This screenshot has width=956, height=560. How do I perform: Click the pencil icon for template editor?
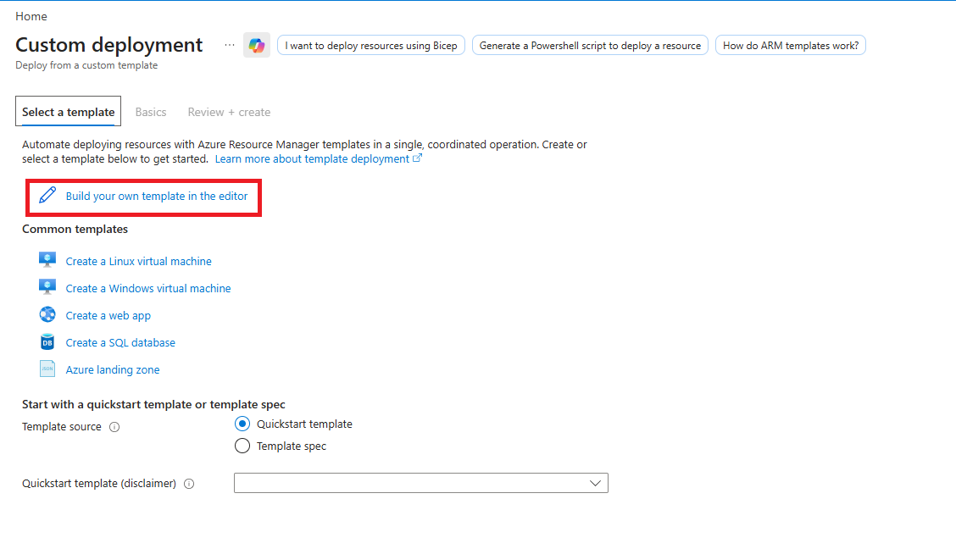coord(47,195)
